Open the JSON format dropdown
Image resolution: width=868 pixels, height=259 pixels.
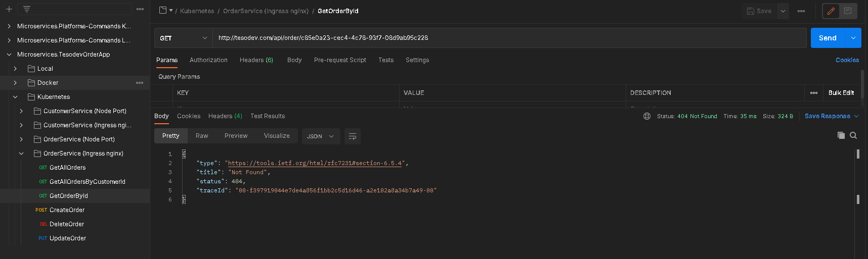[x=321, y=136]
